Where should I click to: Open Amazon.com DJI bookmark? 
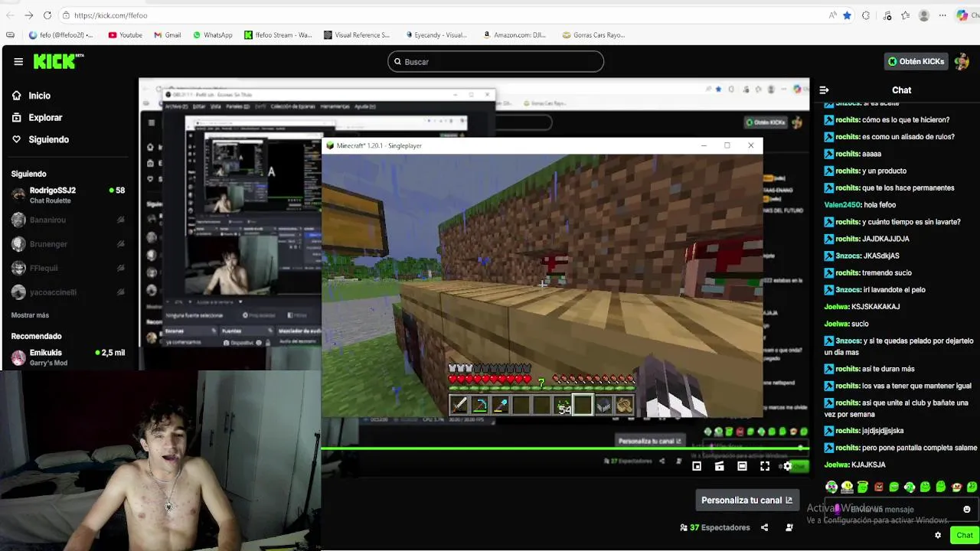click(513, 35)
